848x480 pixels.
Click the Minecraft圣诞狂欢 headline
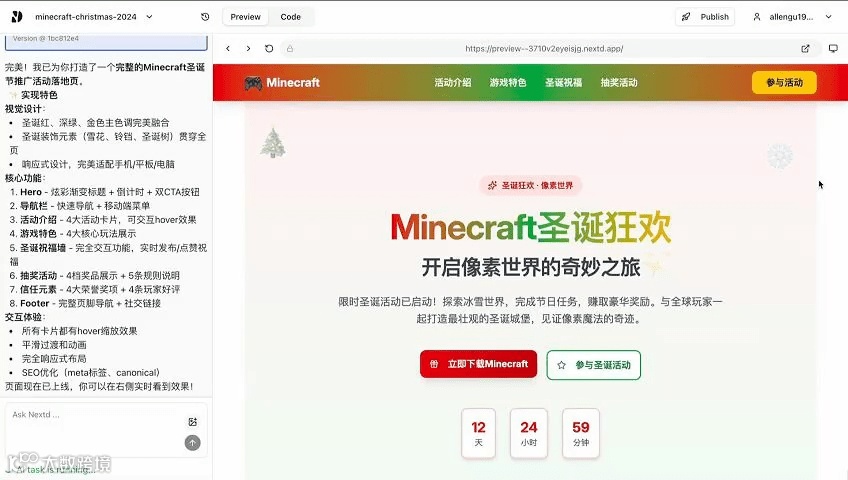click(x=531, y=228)
